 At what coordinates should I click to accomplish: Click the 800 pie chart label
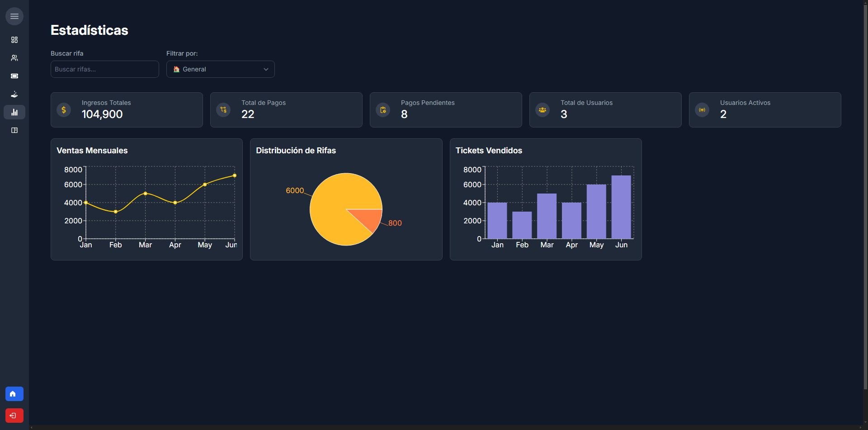395,223
